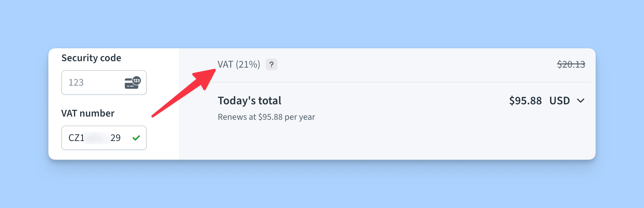Click the divider line above Today's total
Viewport: 644px width, 208px height.
400,82
